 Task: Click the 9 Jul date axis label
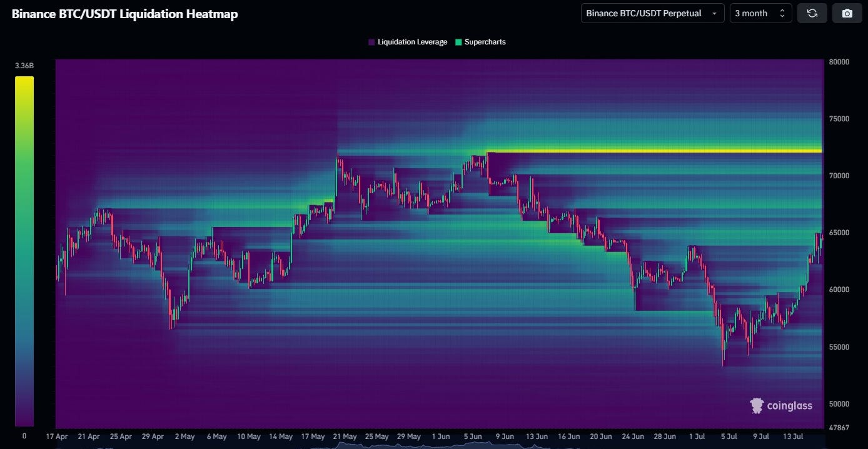pos(760,436)
